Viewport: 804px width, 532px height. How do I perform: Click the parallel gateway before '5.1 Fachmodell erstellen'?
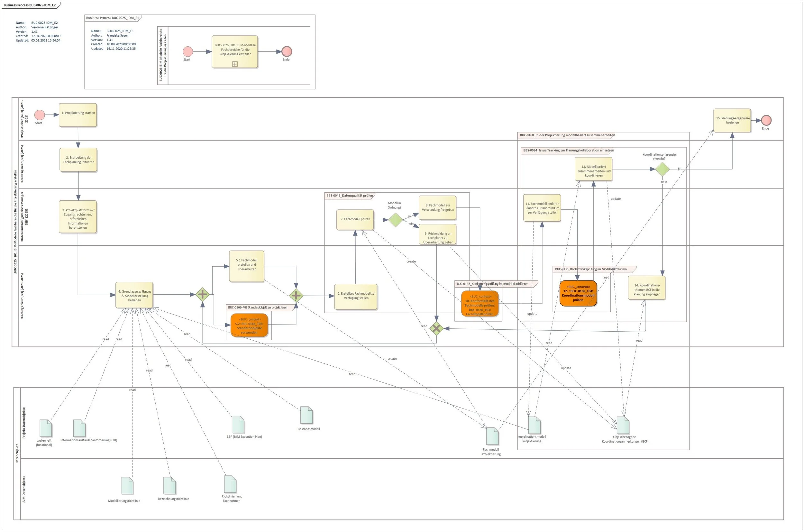(202, 295)
